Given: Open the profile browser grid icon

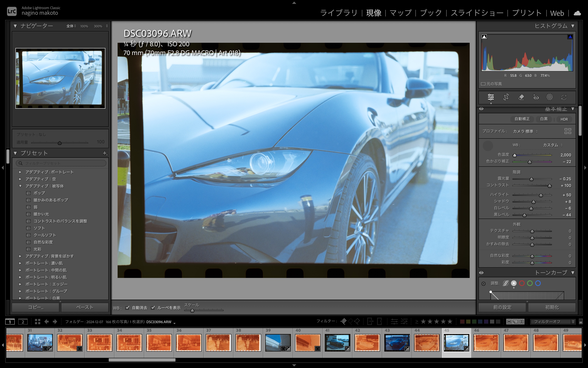Looking at the screenshot, I should [x=568, y=131].
